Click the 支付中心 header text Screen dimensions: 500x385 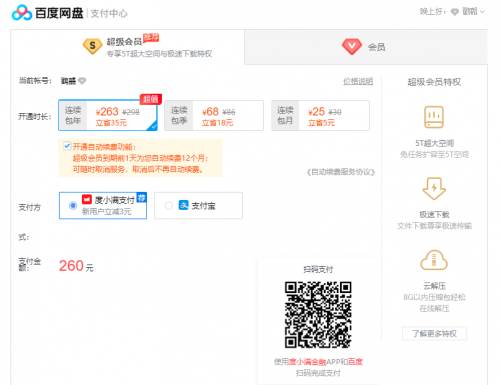point(109,14)
